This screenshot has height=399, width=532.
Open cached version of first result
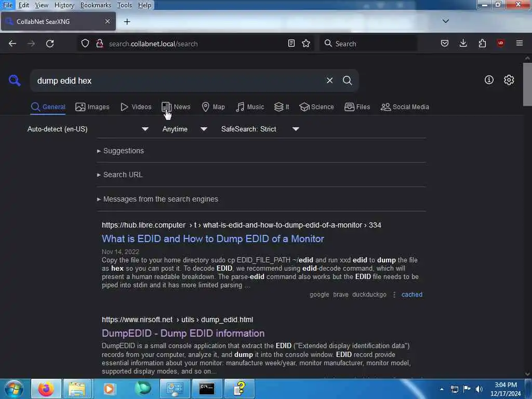coord(412,295)
